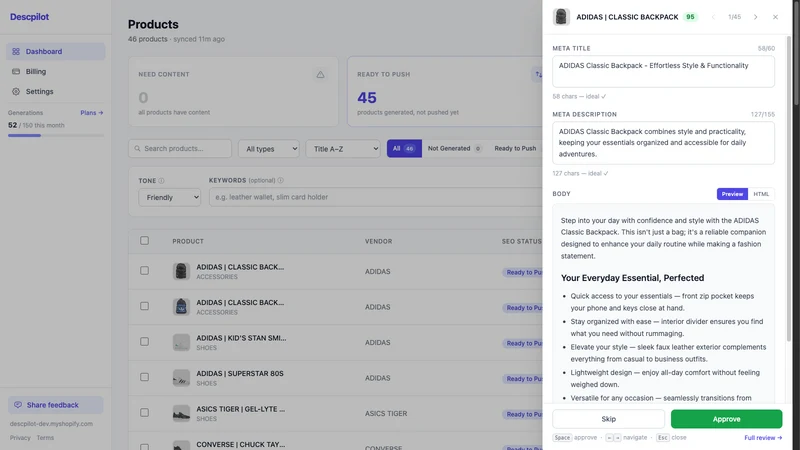Click the Descpilot logo

click(x=30, y=17)
